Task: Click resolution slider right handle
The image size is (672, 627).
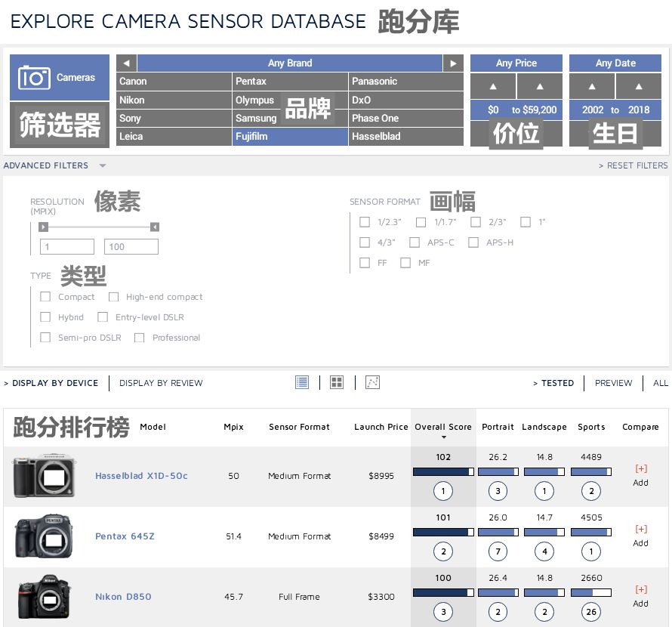Action: 155,227
